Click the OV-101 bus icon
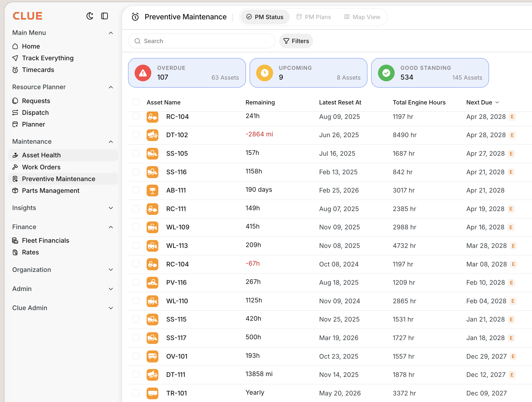Viewport: 532px width, 402px height. [x=152, y=356]
